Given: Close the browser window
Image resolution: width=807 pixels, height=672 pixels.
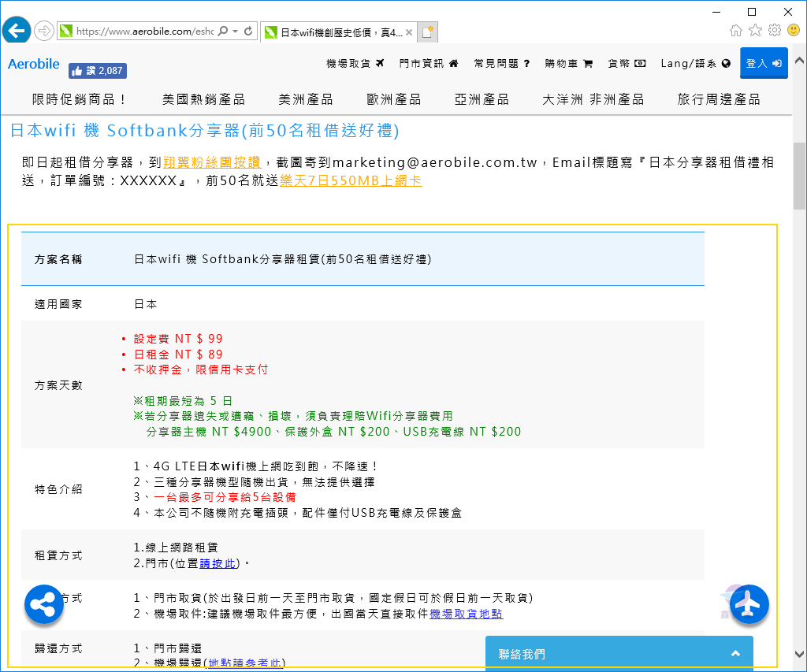Looking at the screenshot, I should coord(788,12).
